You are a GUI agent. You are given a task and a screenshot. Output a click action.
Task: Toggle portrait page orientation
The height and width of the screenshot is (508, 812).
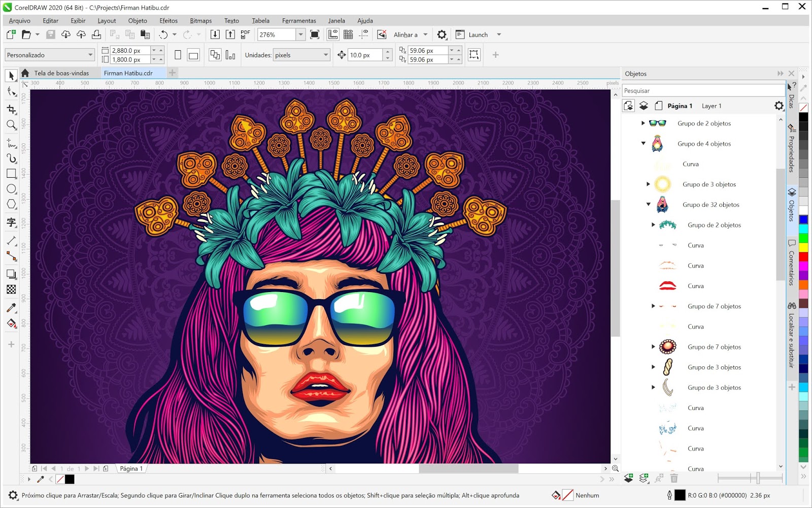[177, 54]
